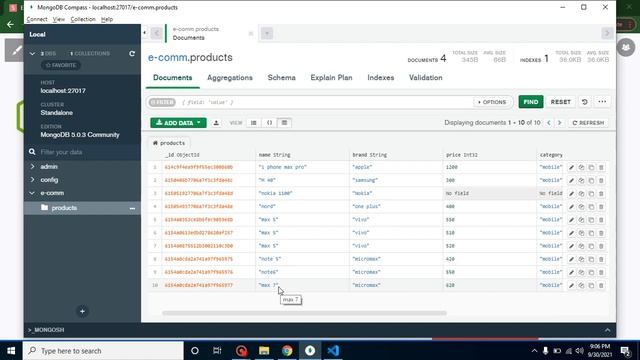
Task: Expand the Mongosh shell panel
Action: tap(607, 330)
